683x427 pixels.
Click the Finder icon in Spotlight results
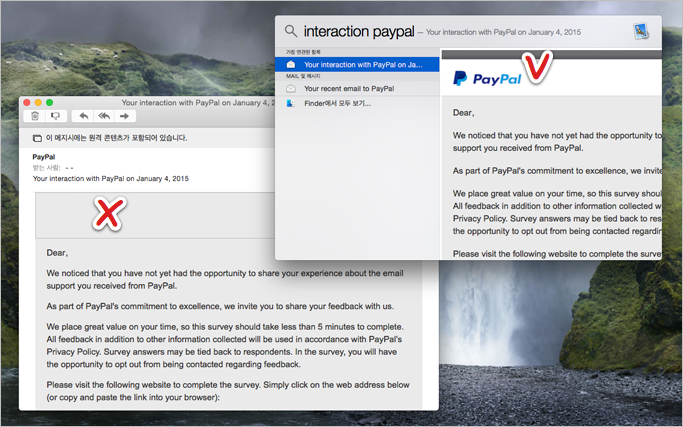coord(291,104)
